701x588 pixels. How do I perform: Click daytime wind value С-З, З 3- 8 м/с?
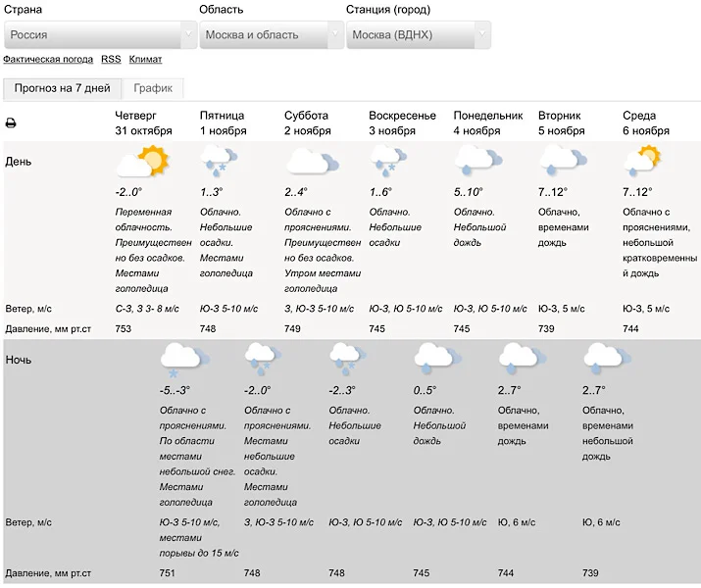tap(147, 309)
